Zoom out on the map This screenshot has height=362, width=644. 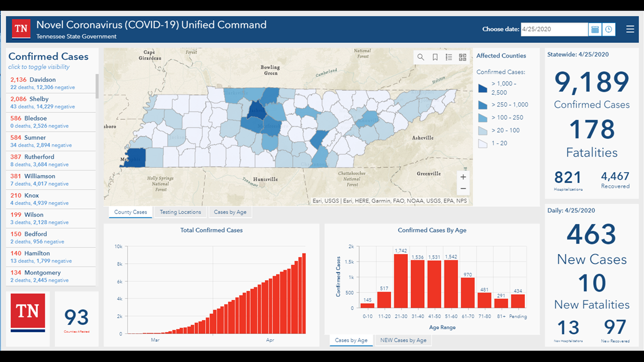click(463, 189)
